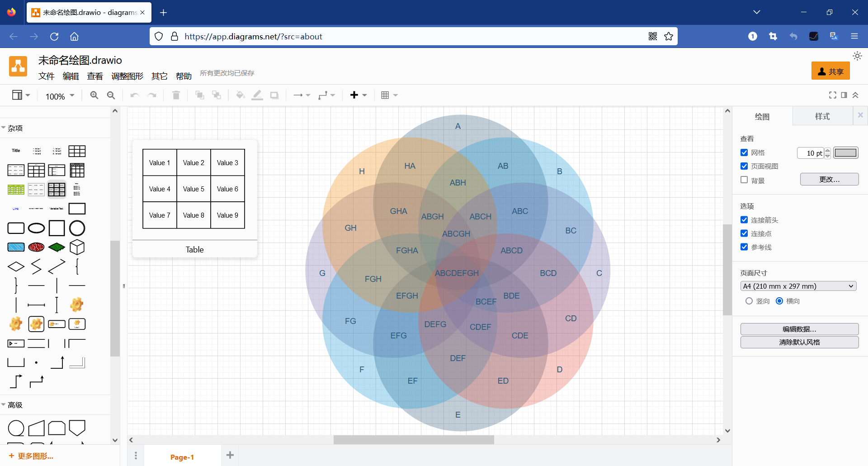Viewport: 868px width, 466px height.
Task: Choose the diamond shape in the sidebar
Action: tap(16, 267)
